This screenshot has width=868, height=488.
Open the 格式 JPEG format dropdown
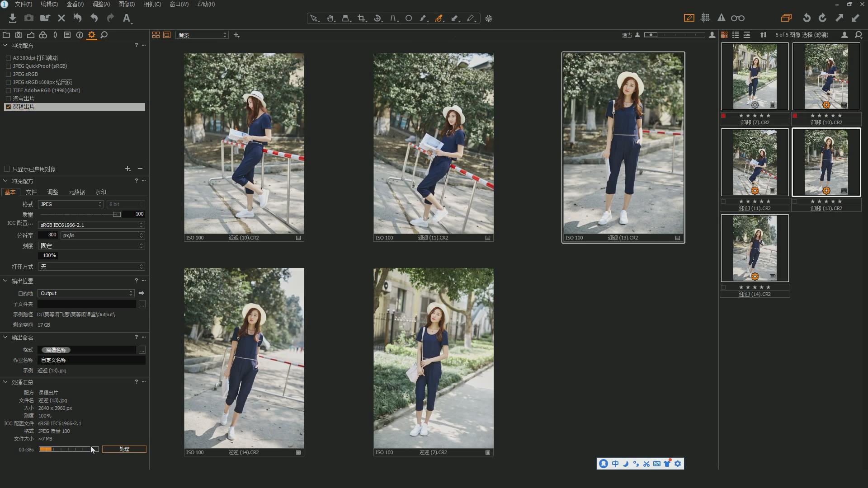click(x=71, y=204)
